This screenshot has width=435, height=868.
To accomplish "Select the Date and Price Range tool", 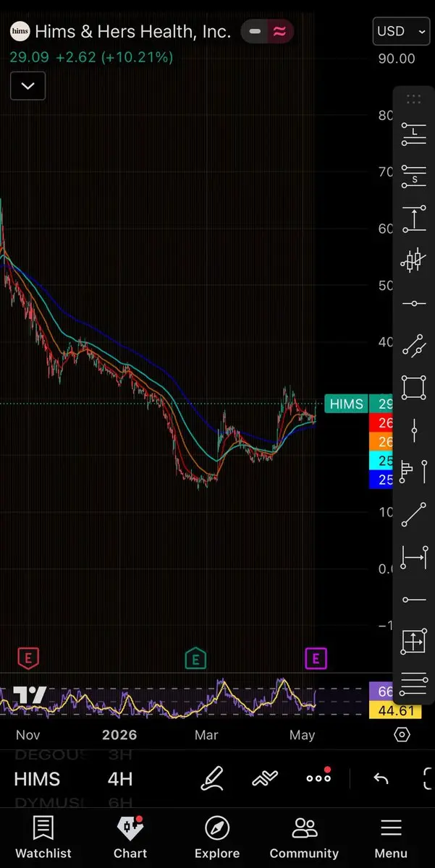I will 414,642.
